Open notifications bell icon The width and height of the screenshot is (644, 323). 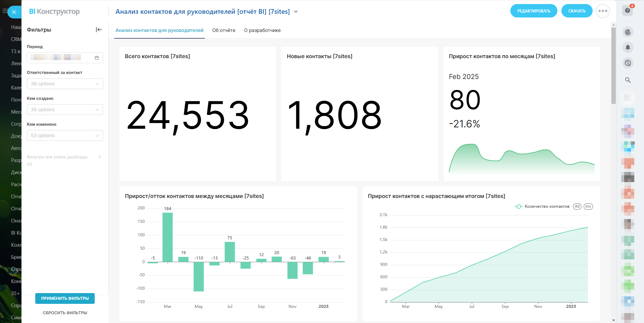coord(628,47)
